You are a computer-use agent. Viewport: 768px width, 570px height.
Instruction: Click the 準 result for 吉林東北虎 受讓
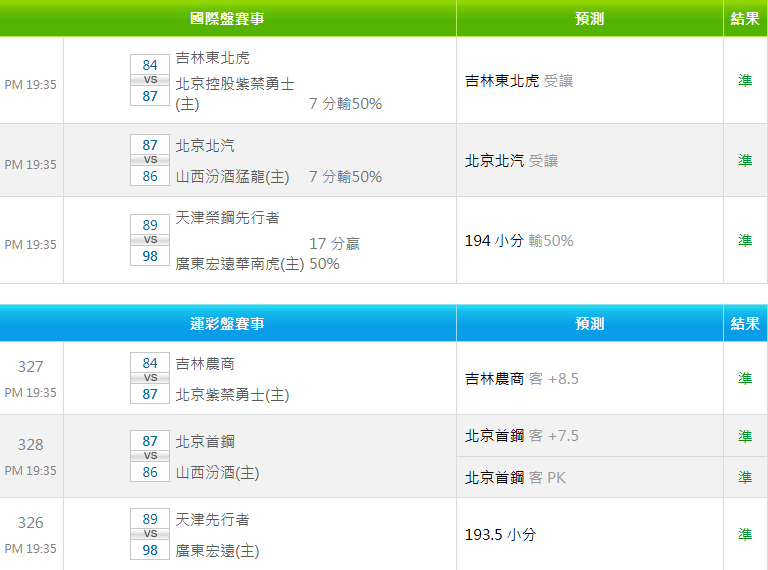(x=745, y=80)
